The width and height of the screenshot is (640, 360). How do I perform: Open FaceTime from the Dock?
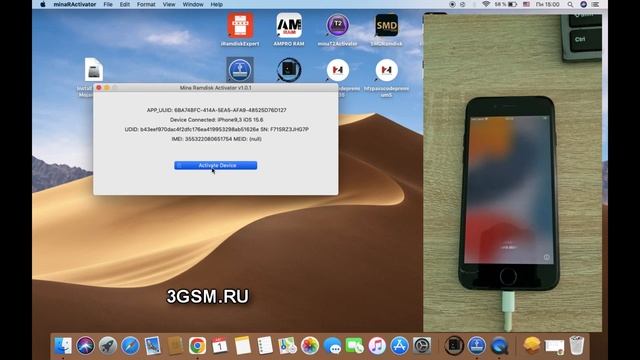[x=355, y=346]
